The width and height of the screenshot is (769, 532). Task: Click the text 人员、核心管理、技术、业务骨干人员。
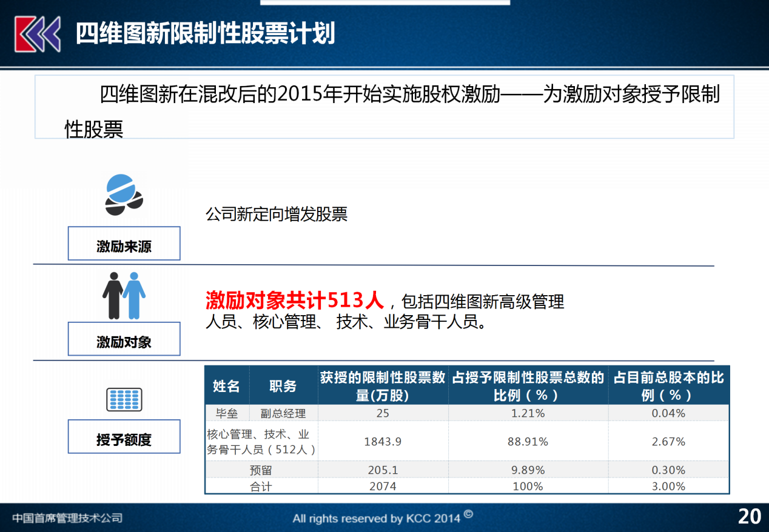coord(347,322)
